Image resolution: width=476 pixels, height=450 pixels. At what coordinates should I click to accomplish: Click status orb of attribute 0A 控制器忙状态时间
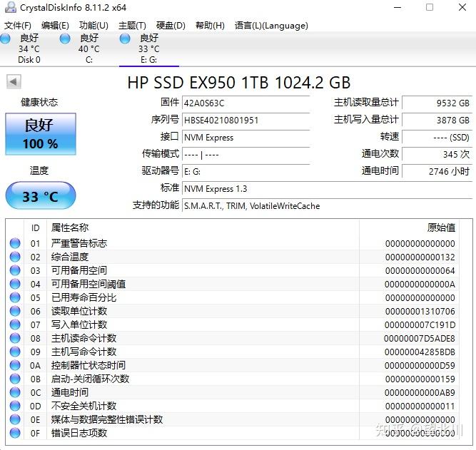click(15, 365)
